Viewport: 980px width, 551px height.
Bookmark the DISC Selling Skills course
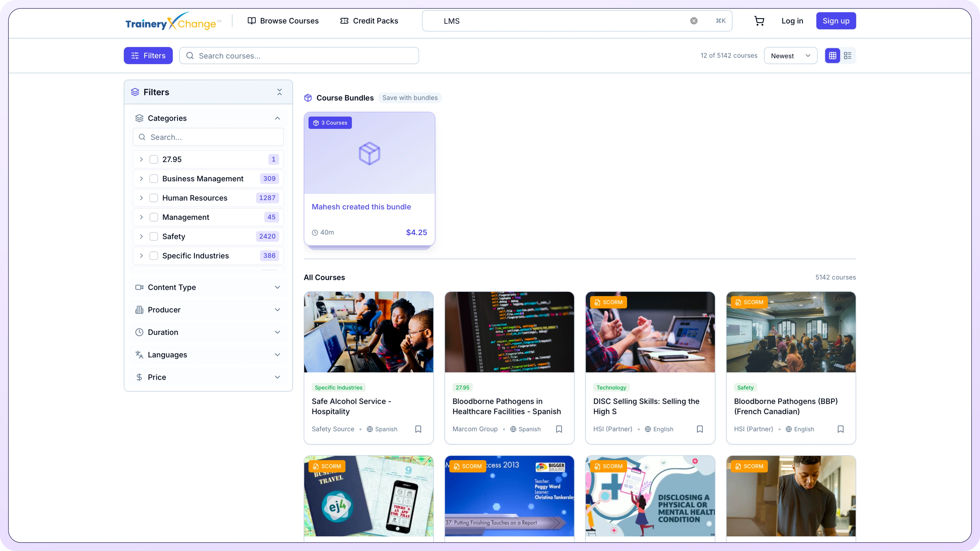pos(700,429)
